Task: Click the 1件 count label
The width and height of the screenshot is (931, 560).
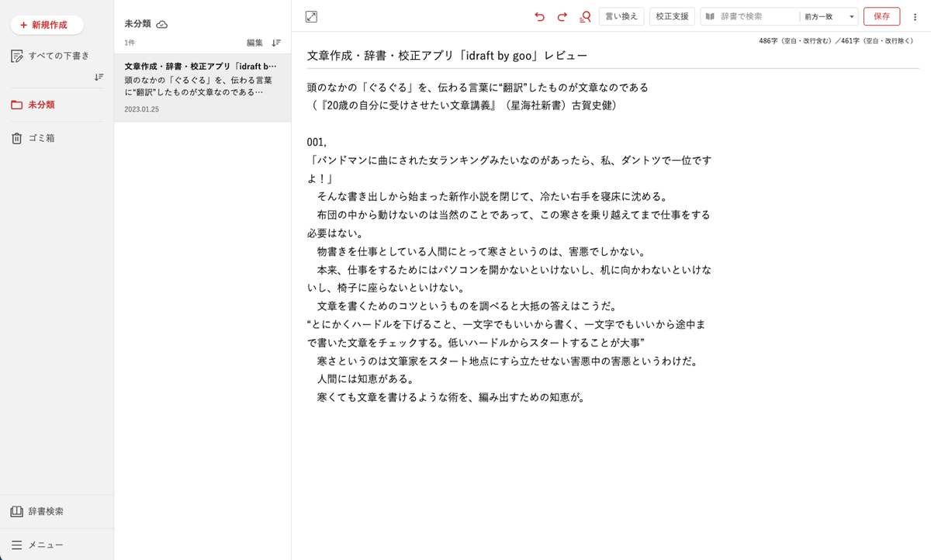Action: point(130,43)
